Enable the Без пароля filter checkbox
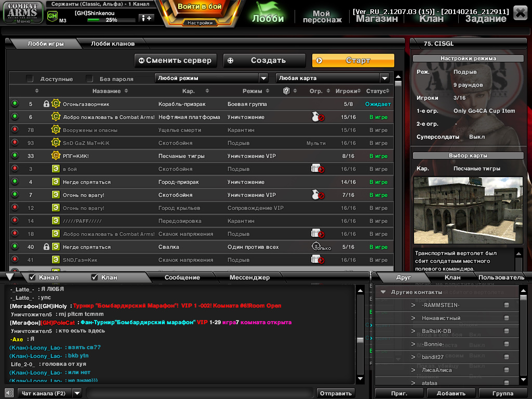 click(89, 79)
